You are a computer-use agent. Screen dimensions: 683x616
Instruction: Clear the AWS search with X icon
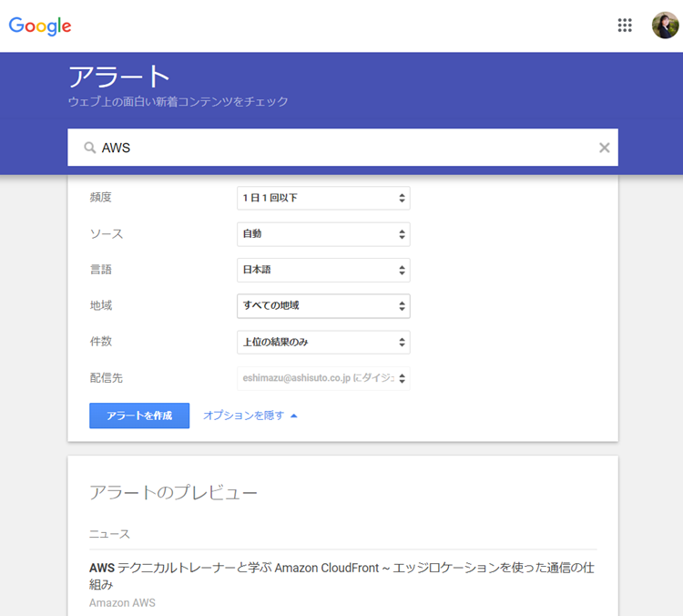pos(604,148)
